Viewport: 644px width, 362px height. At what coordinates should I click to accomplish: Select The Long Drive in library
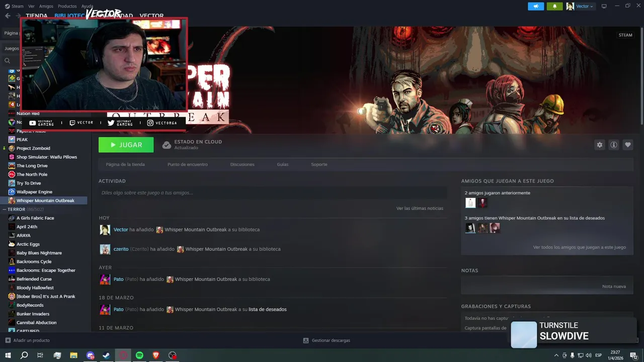pos(32,166)
